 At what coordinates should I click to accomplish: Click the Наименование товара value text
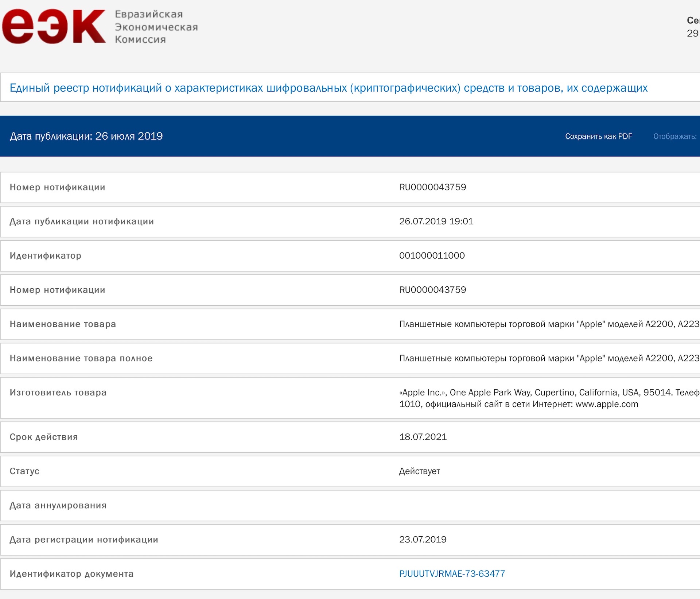point(549,324)
